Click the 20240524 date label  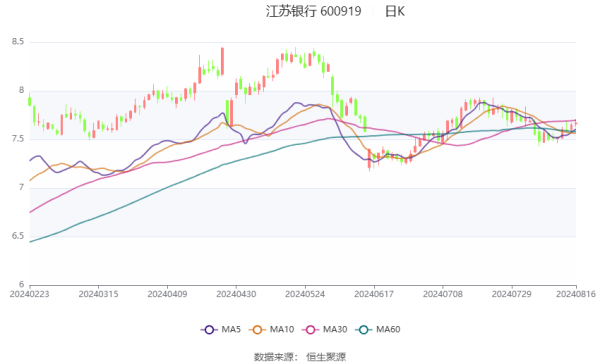tap(305, 294)
